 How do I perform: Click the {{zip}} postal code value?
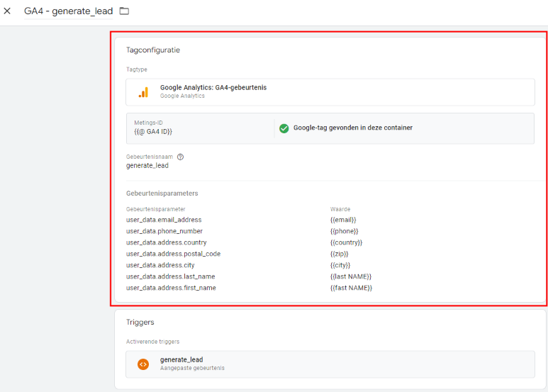click(x=340, y=254)
